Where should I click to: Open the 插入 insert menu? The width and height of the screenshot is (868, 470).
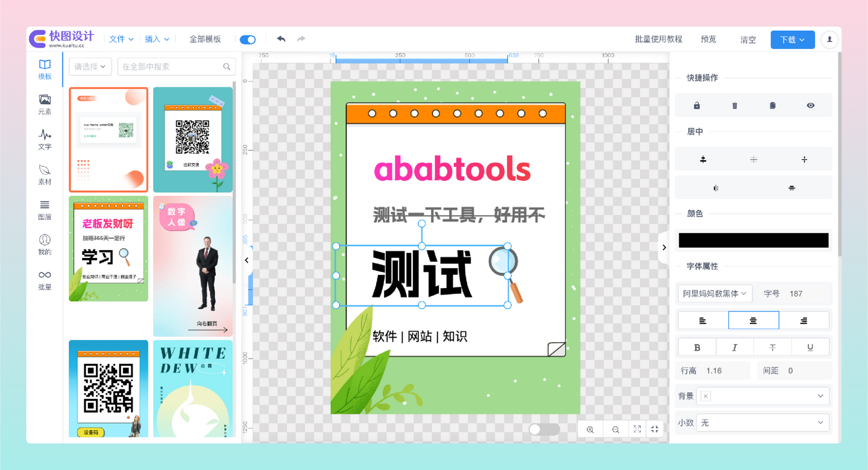click(157, 39)
